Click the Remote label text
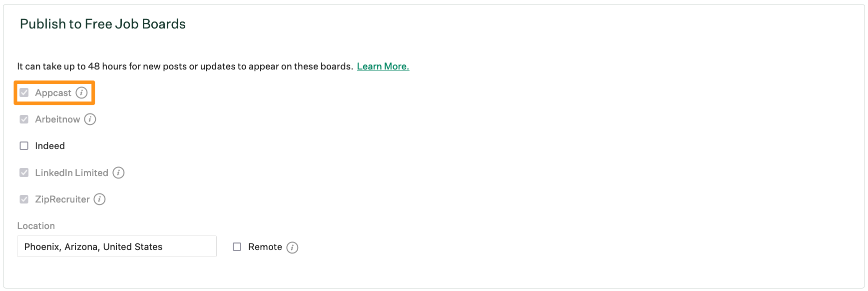 [265, 246]
